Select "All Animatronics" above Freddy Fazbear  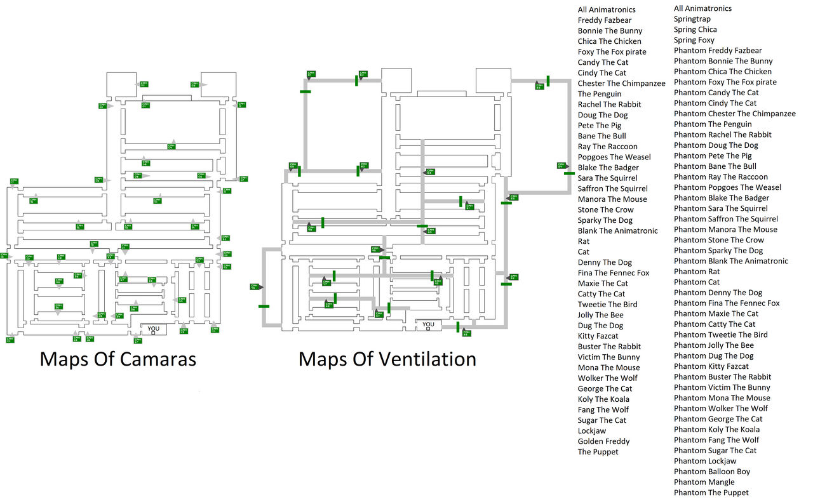[x=607, y=10]
